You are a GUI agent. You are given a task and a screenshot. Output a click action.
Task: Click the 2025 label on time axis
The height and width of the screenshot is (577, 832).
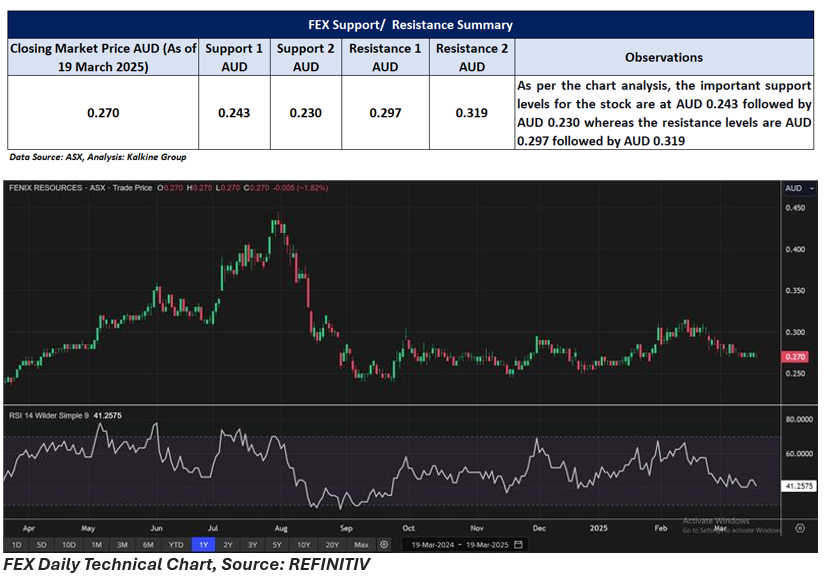point(599,528)
